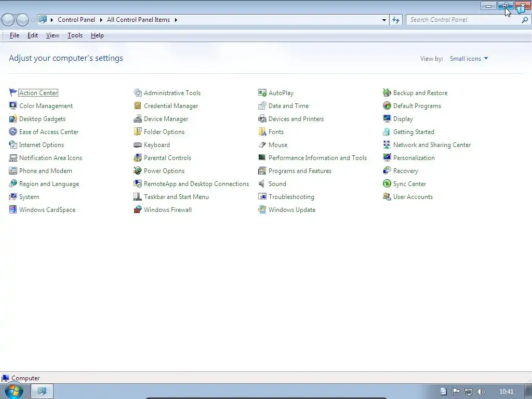Screen dimensions: 532x399
Task: Click the volume icon in system tray
Action: tap(481, 392)
